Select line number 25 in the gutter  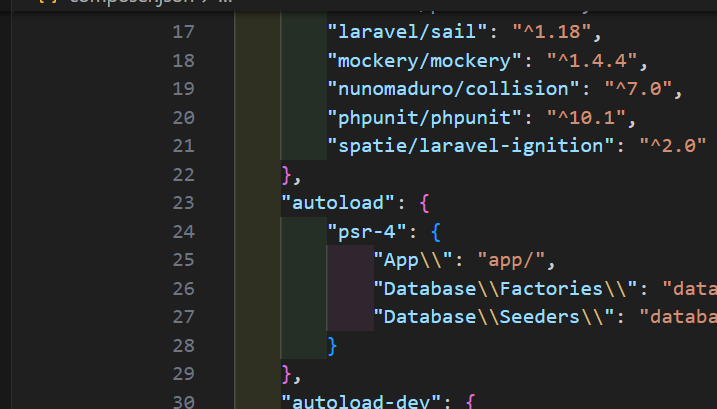[183, 260]
